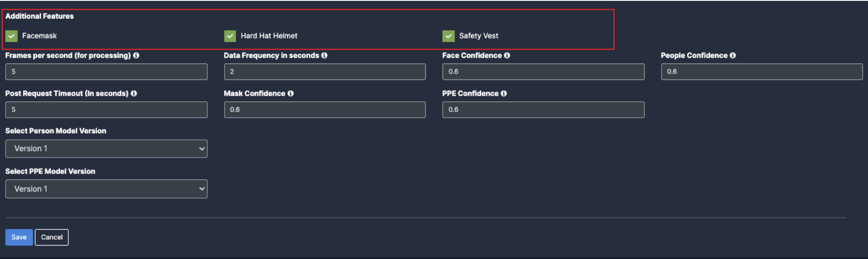Open the Select Person Model Version dropdown
This screenshot has width=868, height=259.
click(106, 148)
